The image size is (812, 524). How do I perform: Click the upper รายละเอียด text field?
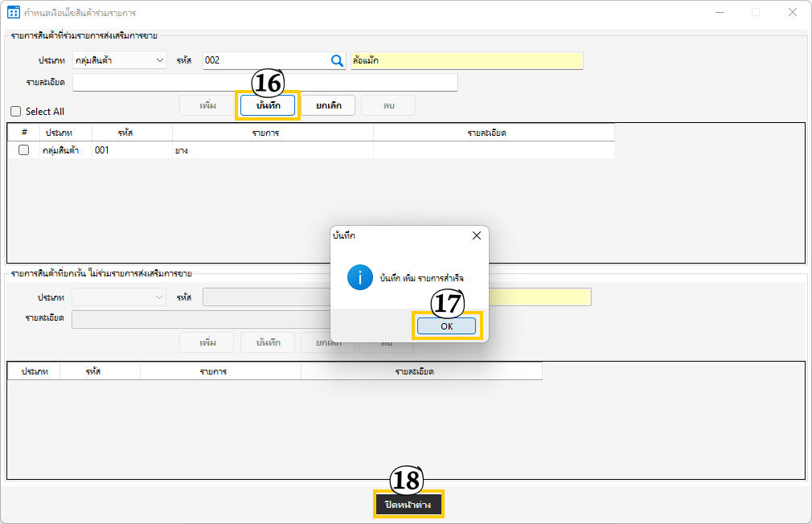click(265, 83)
